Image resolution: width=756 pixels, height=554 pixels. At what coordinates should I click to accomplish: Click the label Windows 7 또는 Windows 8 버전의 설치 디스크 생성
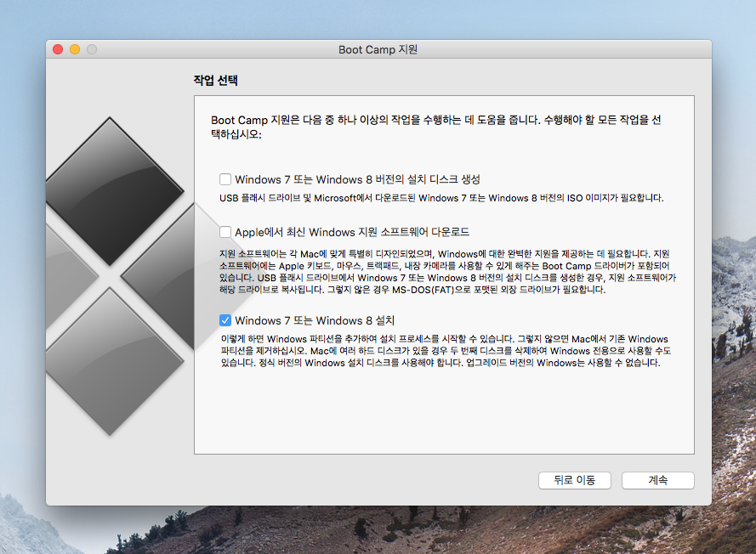tap(357, 179)
